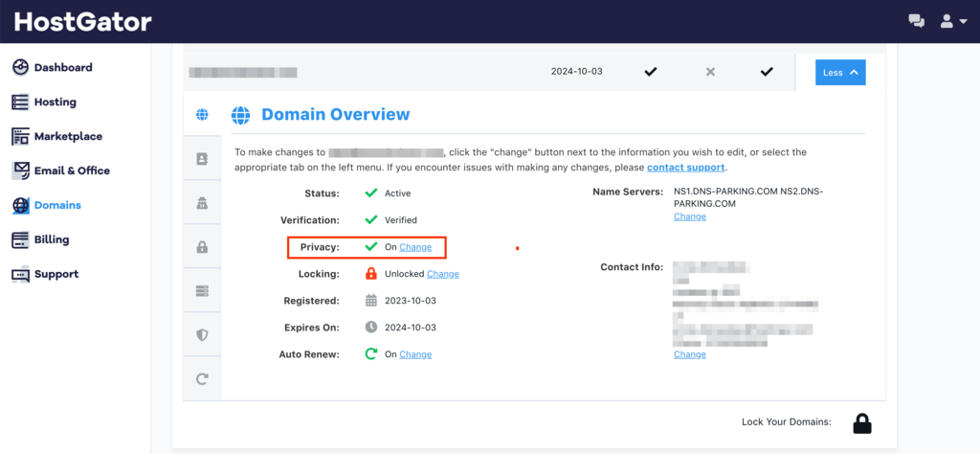
Task: Go to Dashboard in the sidebar
Action: (x=63, y=67)
